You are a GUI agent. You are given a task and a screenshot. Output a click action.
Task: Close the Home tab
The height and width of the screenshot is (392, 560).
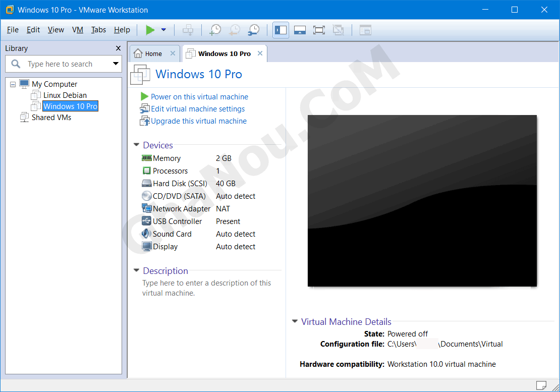pyautogui.click(x=173, y=53)
